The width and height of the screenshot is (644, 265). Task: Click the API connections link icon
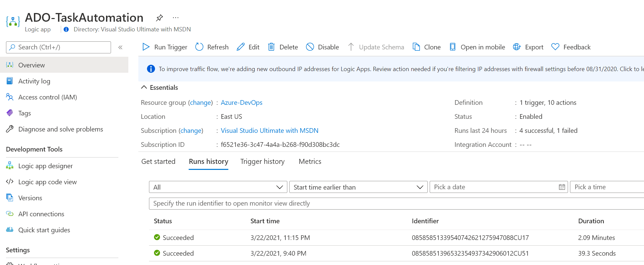coord(10,214)
